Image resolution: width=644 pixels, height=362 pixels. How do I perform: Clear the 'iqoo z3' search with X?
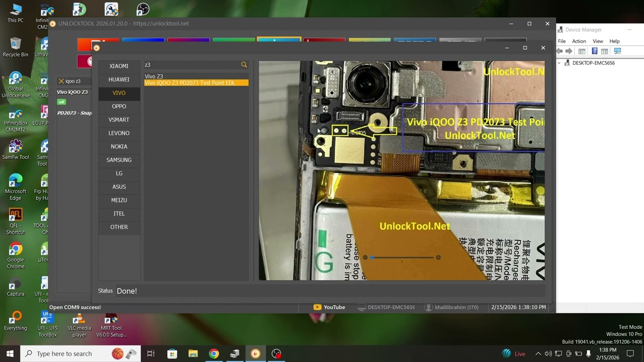click(x=61, y=81)
